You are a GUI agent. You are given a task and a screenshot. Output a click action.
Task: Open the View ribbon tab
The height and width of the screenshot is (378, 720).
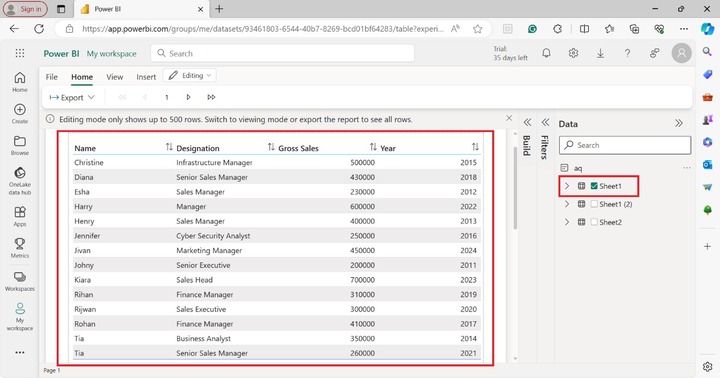pyautogui.click(x=114, y=77)
